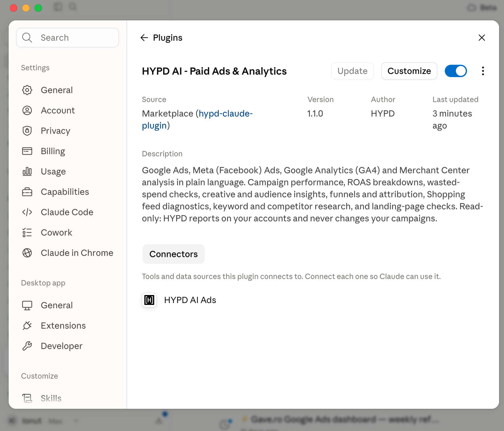Open the Account settings label
Screen dimensions: 504x431
click(x=58, y=110)
